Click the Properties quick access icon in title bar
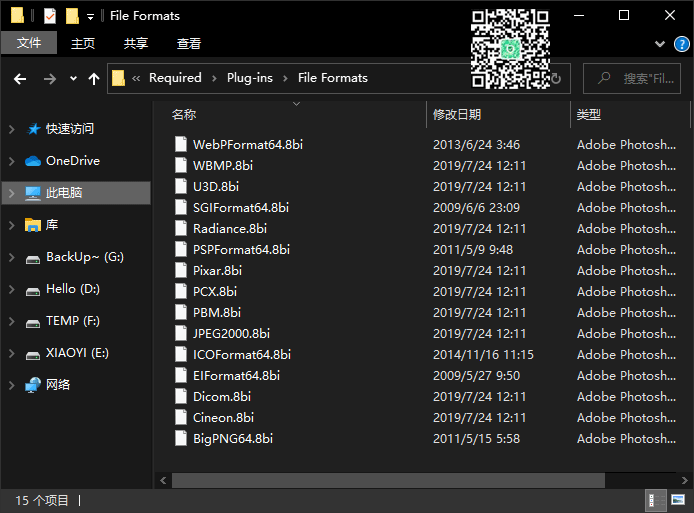Viewport: 694px width, 513px height. 50,16
